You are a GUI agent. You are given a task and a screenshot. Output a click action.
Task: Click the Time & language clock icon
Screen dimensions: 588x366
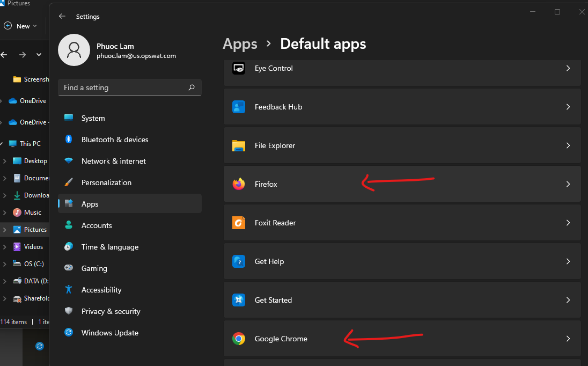coord(69,246)
